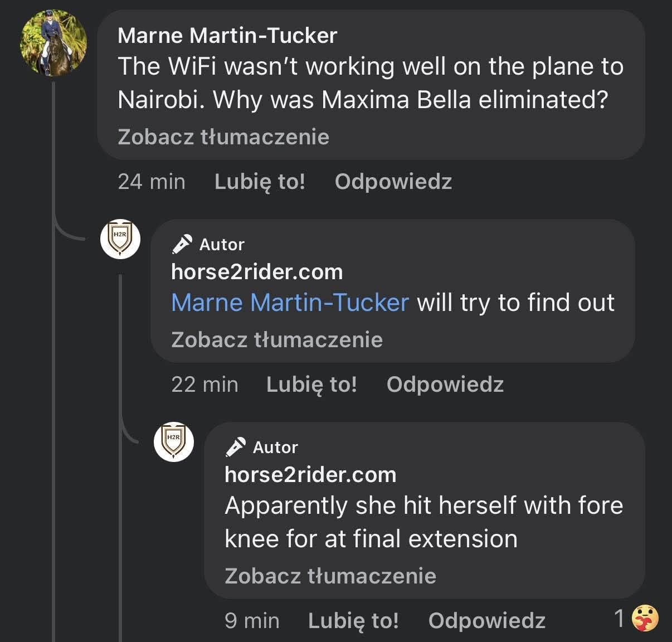This screenshot has height=642, width=672.
Task: Like the 9 min reply with Lubię to!
Action: tap(353, 620)
